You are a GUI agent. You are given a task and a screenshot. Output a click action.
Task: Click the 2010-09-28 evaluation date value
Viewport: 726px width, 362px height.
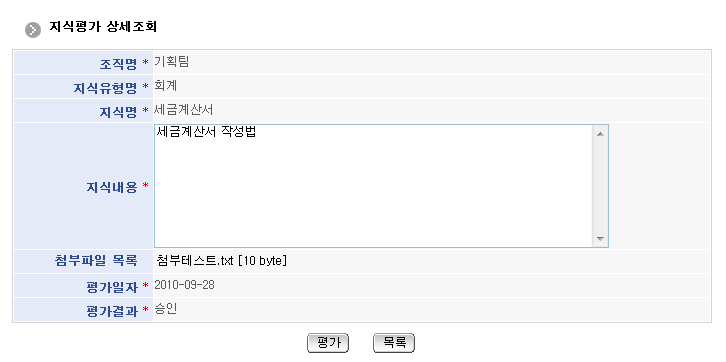click(x=184, y=285)
